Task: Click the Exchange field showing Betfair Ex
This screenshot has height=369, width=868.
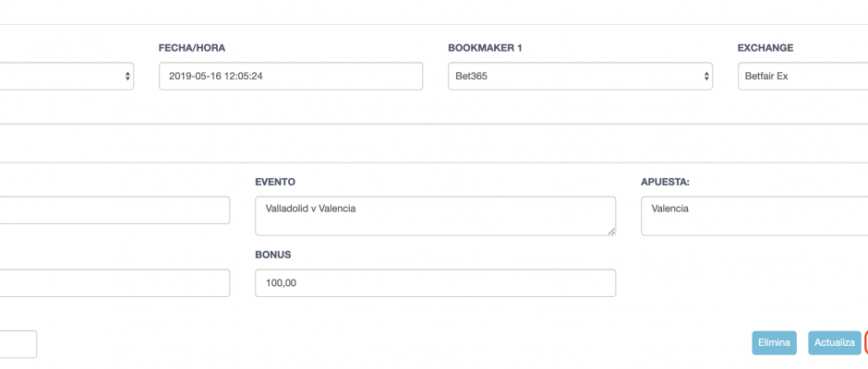Action: point(802,77)
